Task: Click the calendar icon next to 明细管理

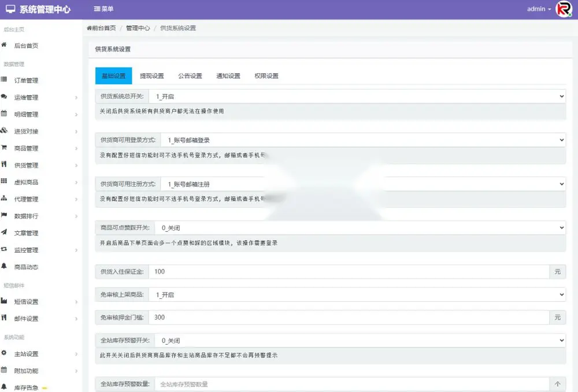Action: (4, 113)
